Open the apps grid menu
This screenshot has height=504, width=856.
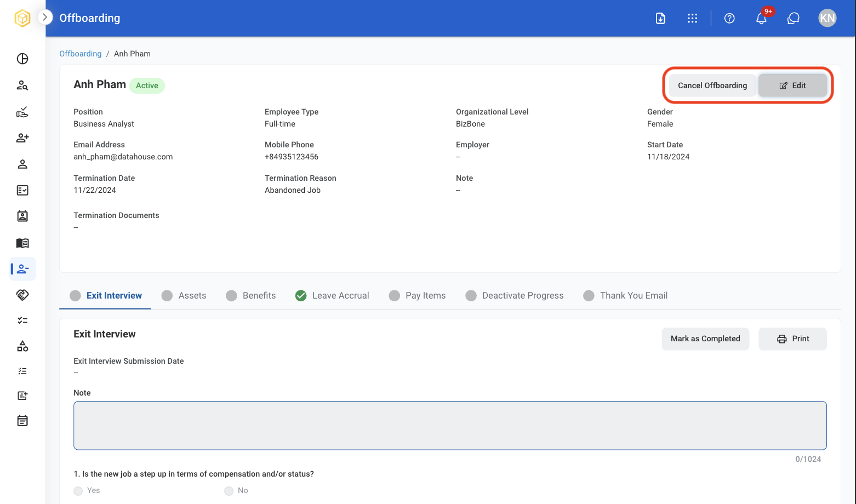(693, 18)
